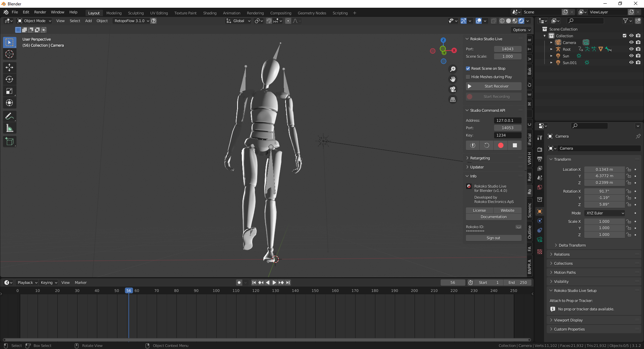Select the Annotate tool
This screenshot has width=644, height=349.
point(9,116)
